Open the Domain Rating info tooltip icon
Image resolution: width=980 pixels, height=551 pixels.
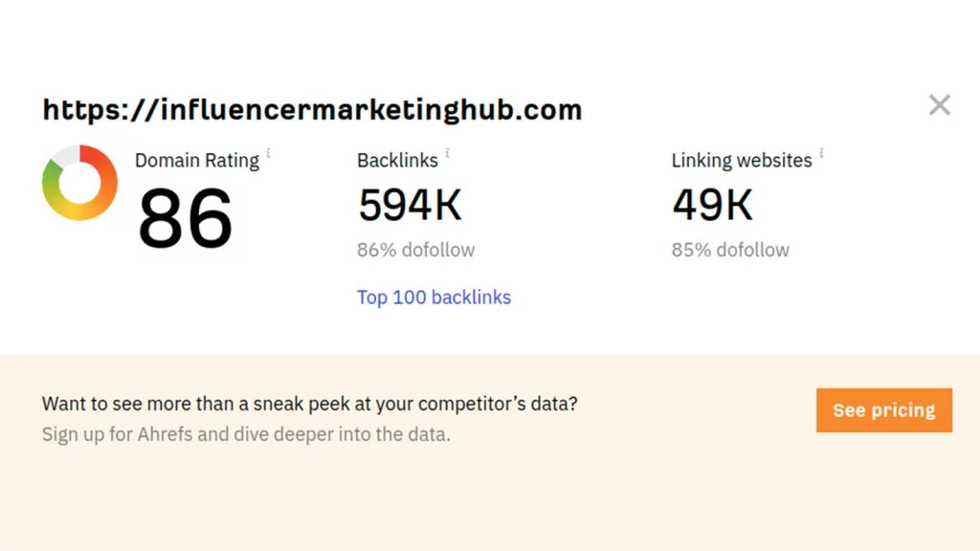[268, 152]
